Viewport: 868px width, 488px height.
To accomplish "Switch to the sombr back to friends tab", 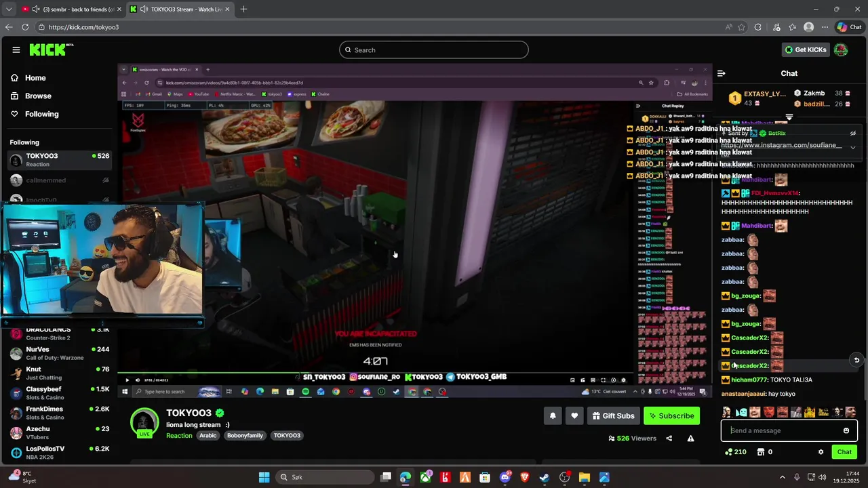I will 71,9.
